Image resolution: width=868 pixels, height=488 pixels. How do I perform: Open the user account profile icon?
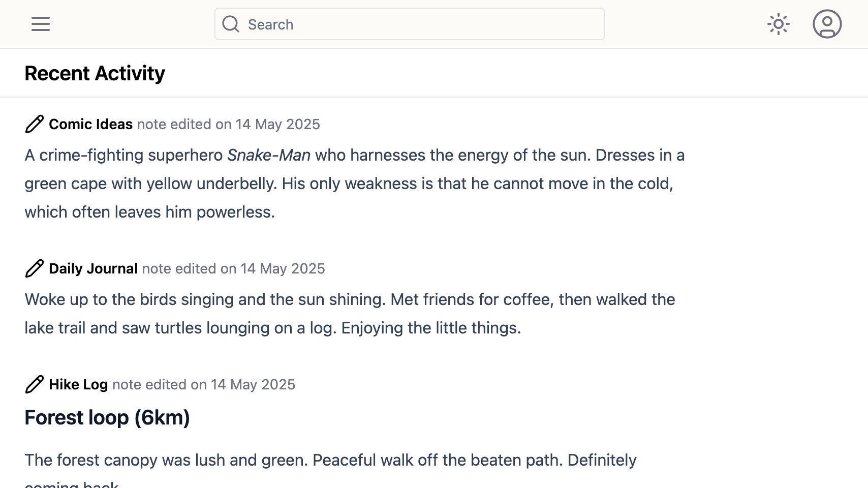(827, 24)
